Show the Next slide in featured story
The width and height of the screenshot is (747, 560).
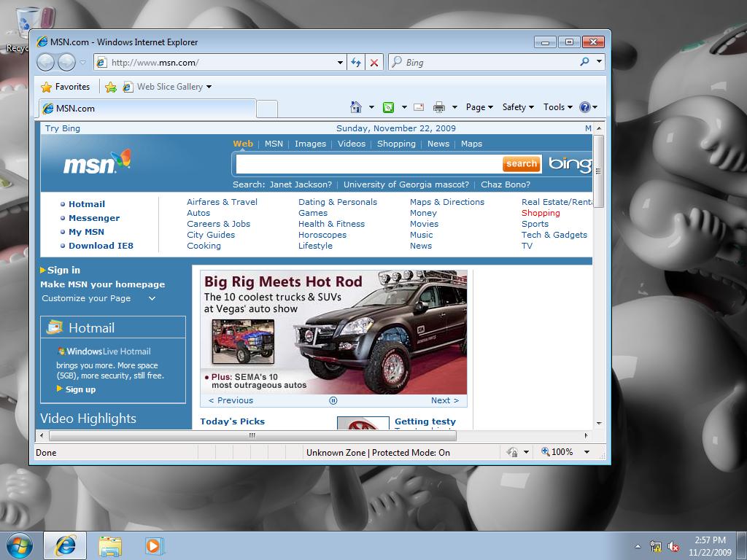click(444, 400)
